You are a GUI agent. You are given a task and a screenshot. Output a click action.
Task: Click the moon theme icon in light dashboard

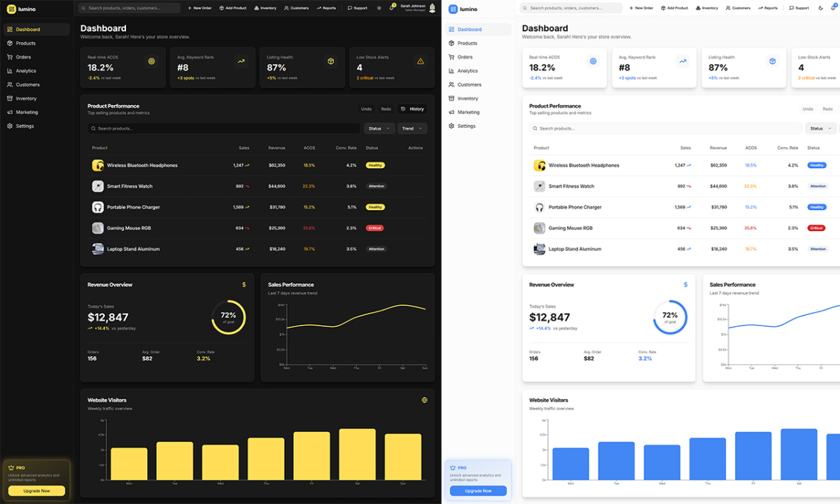pyautogui.click(x=820, y=8)
